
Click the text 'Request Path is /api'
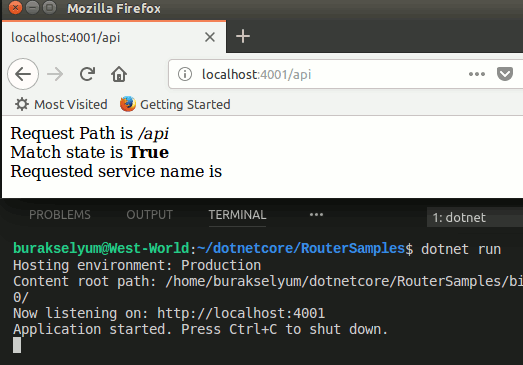[89, 133]
